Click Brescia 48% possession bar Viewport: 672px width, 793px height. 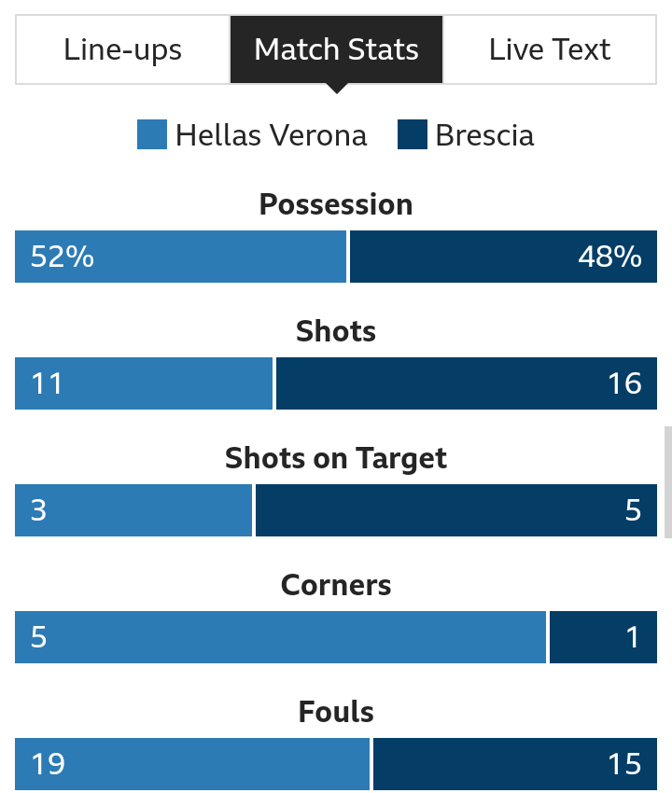(x=503, y=257)
